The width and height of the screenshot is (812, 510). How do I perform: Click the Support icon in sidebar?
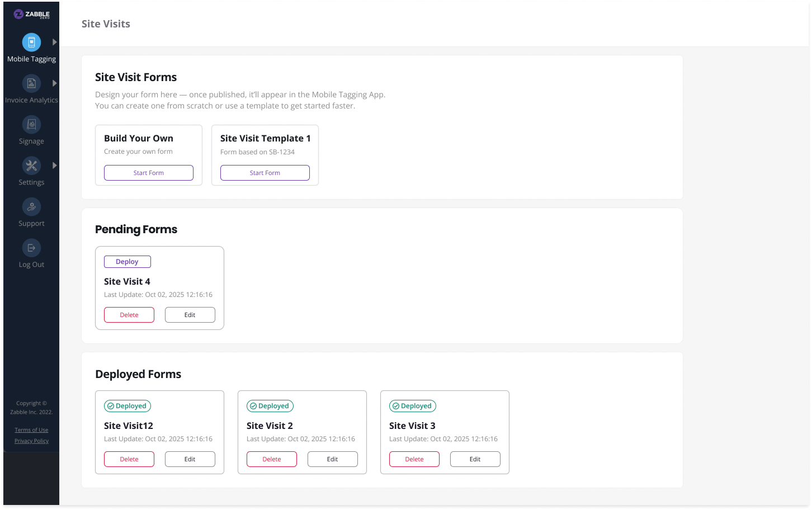coord(31,207)
